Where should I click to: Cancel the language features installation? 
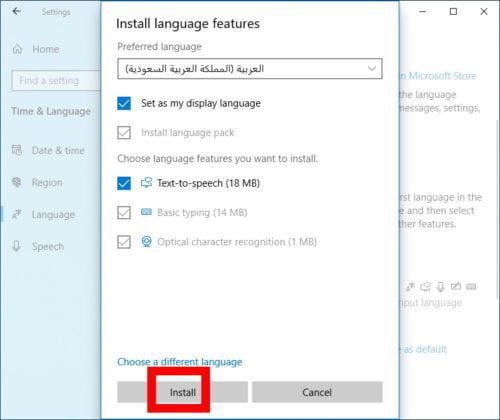pos(317,392)
